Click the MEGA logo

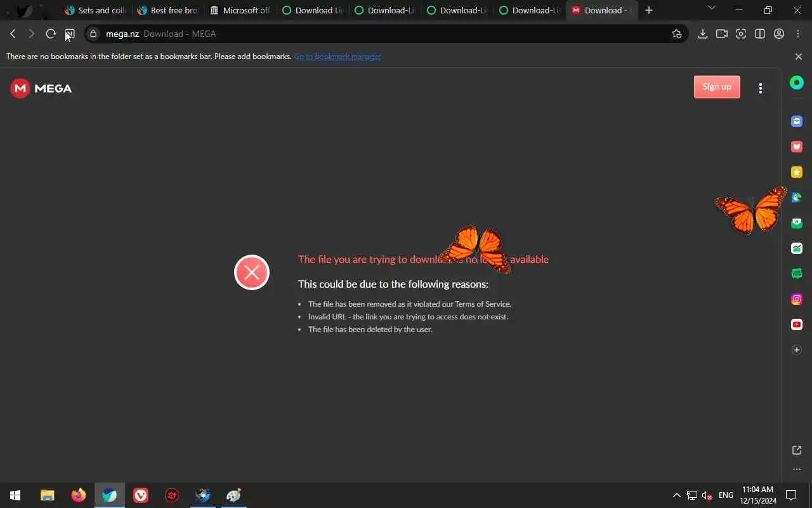pyautogui.click(x=41, y=88)
